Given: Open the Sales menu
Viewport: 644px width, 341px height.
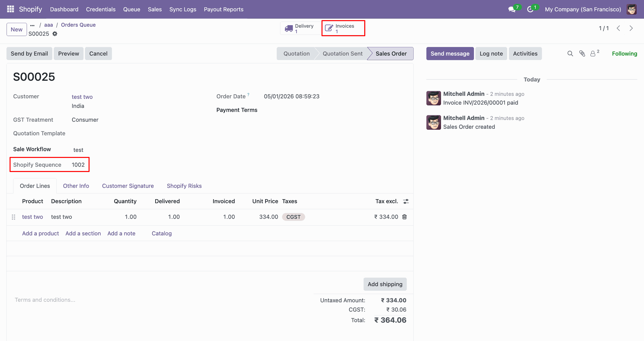Looking at the screenshot, I should (x=155, y=9).
